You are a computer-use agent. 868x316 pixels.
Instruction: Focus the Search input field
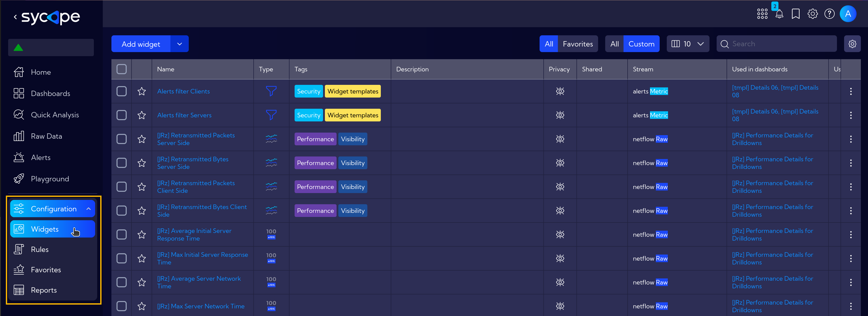(x=776, y=44)
